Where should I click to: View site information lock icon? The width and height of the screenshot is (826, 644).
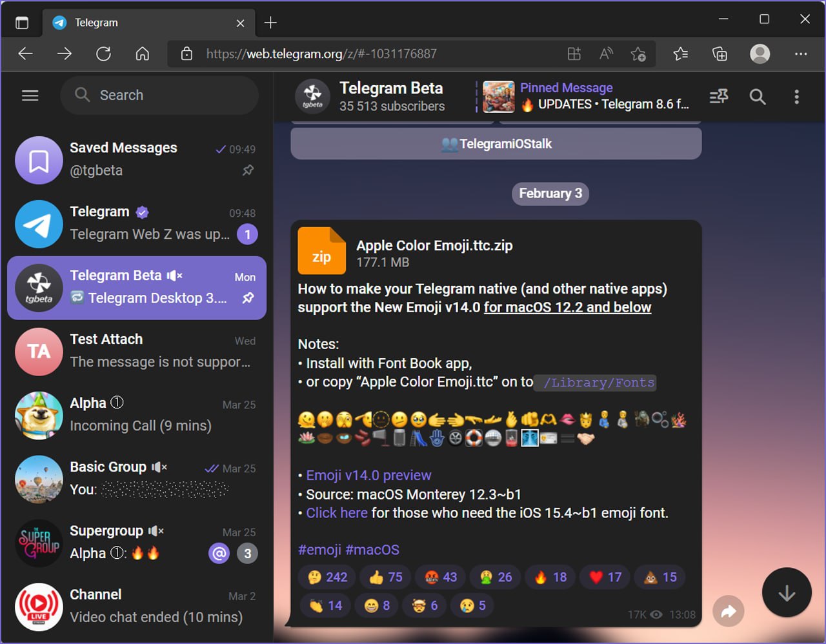(x=186, y=54)
